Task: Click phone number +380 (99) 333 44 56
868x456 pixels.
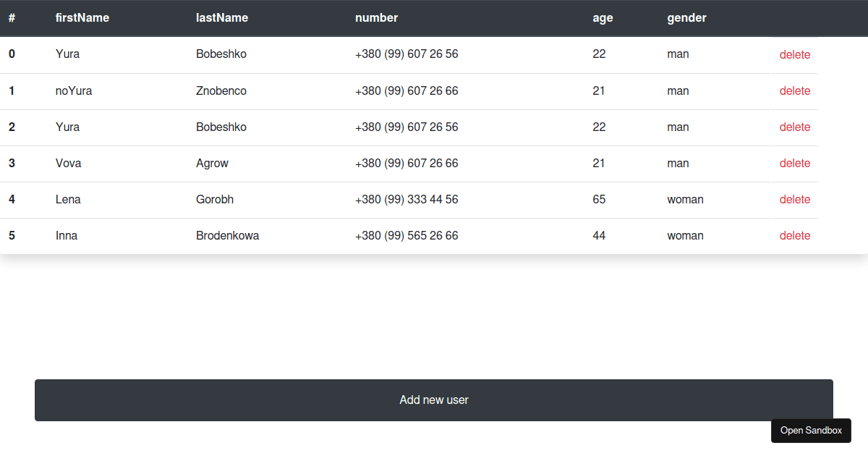Action: click(x=407, y=200)
